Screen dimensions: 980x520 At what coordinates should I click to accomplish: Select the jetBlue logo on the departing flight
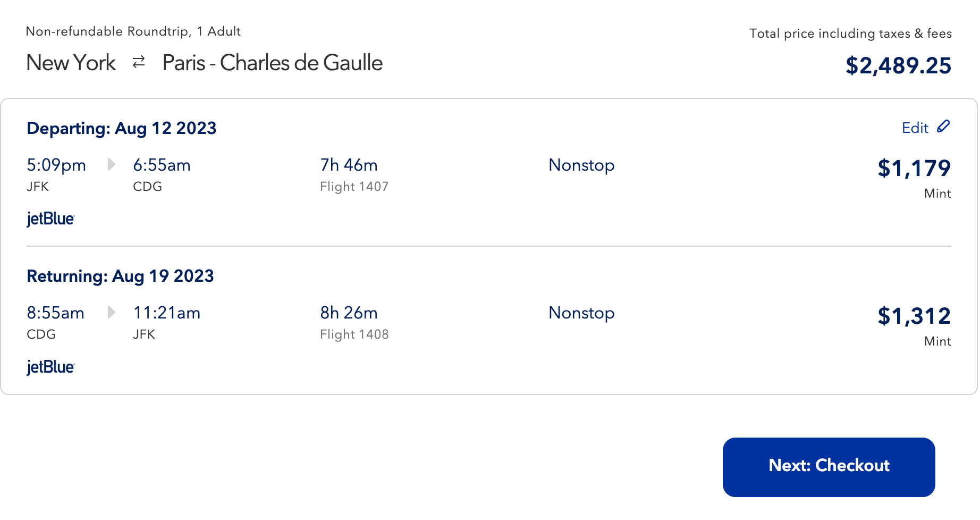point(50,219)
